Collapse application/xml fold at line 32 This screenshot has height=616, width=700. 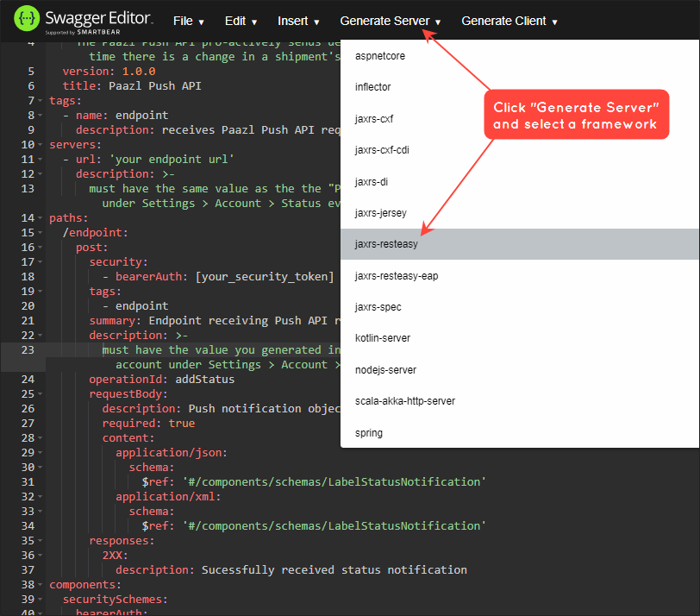click(41, 497)
